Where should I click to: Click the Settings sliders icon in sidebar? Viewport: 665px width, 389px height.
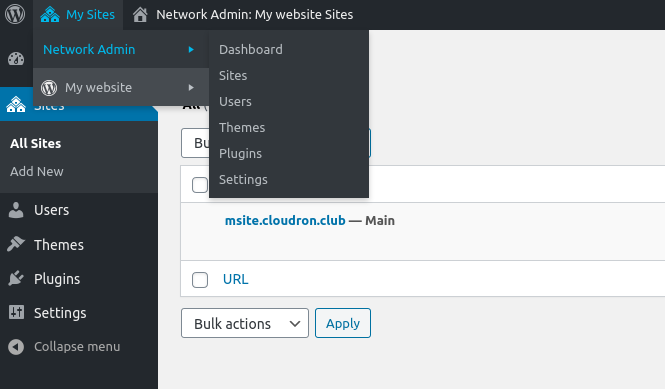(x=16, y=312)
